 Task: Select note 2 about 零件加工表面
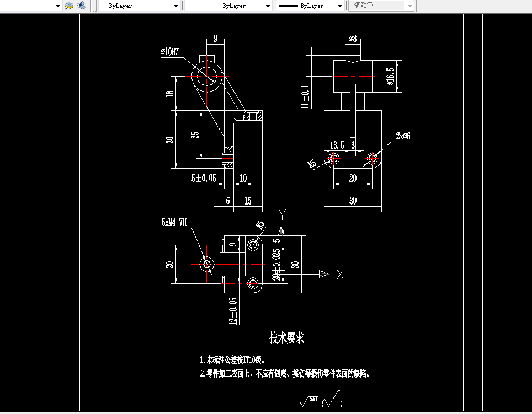click(x=285, y=373)
